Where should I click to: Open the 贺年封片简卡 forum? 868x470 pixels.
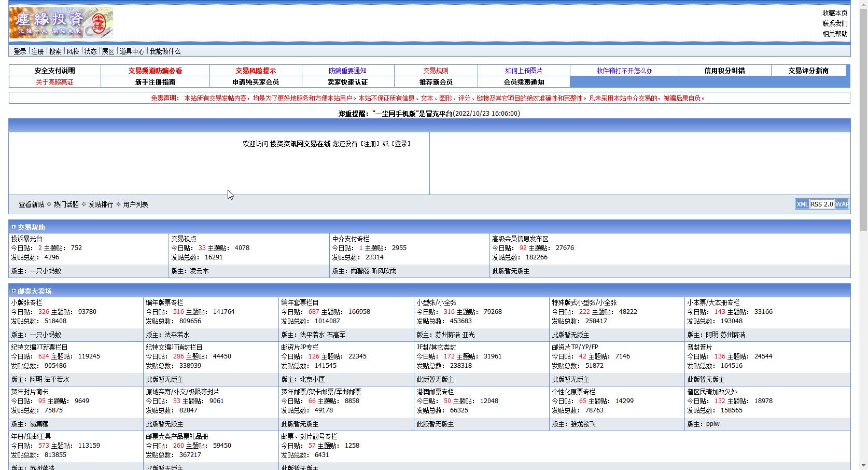30,392
